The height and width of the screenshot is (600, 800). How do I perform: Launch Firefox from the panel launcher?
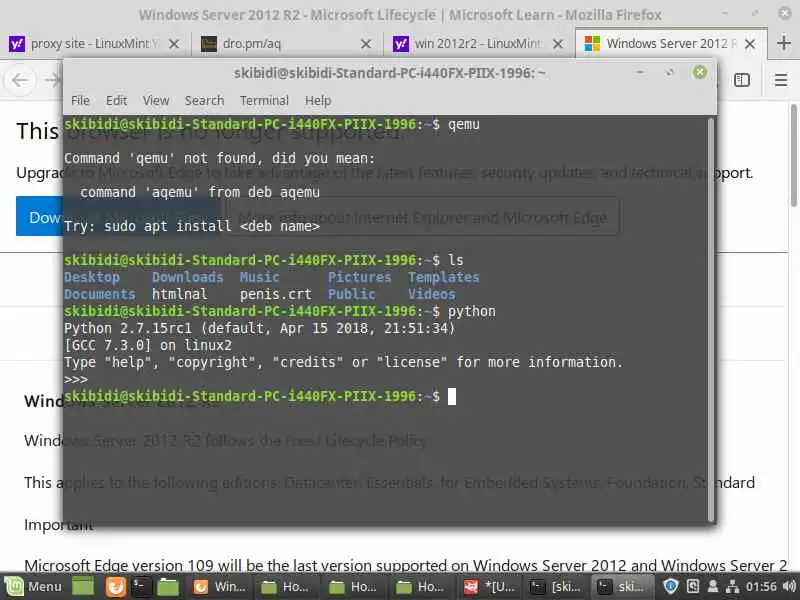(x=116, y=587)
